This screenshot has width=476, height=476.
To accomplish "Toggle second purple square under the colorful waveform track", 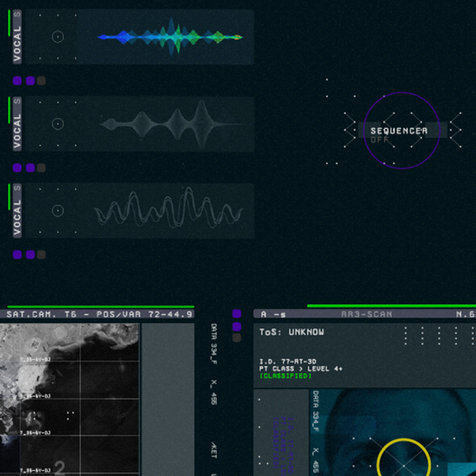I will click(30, 81).
